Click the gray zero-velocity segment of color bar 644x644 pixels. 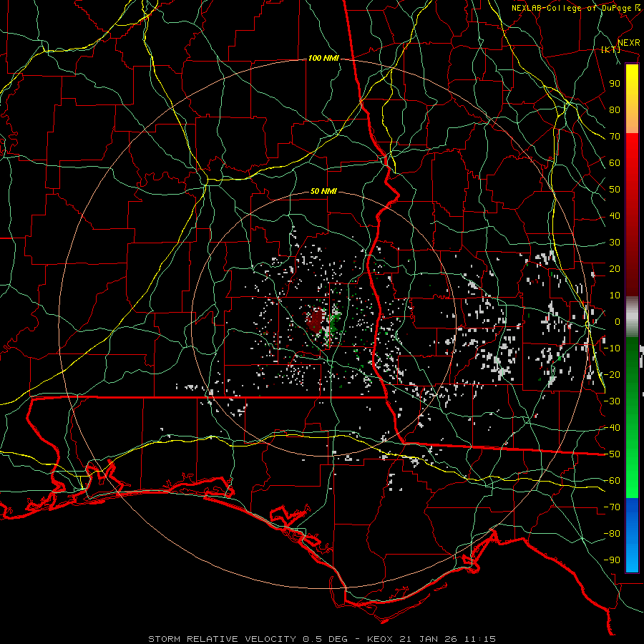pyautogui.click(x=632, y=318)
